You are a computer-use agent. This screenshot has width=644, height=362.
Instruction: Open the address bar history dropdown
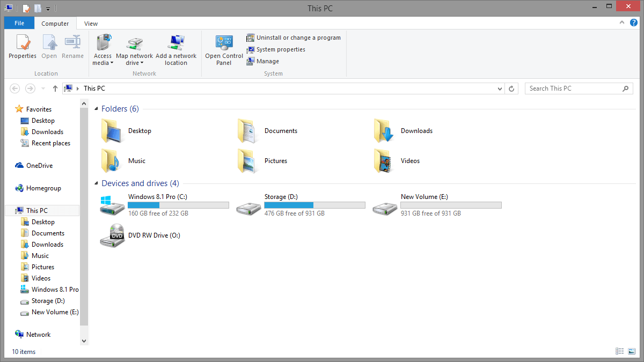pos(500,88)
